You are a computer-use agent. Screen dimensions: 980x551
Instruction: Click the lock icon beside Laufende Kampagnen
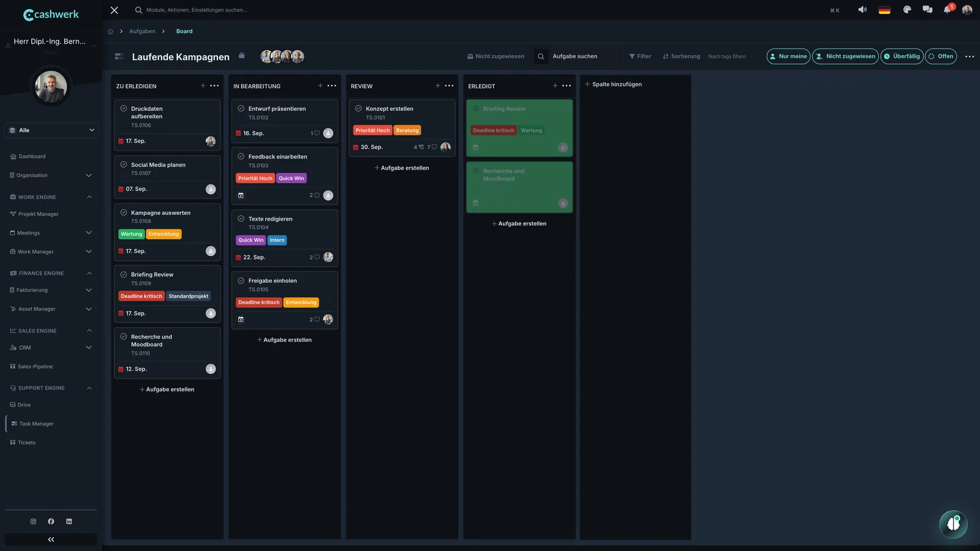[x=241, y=56]
